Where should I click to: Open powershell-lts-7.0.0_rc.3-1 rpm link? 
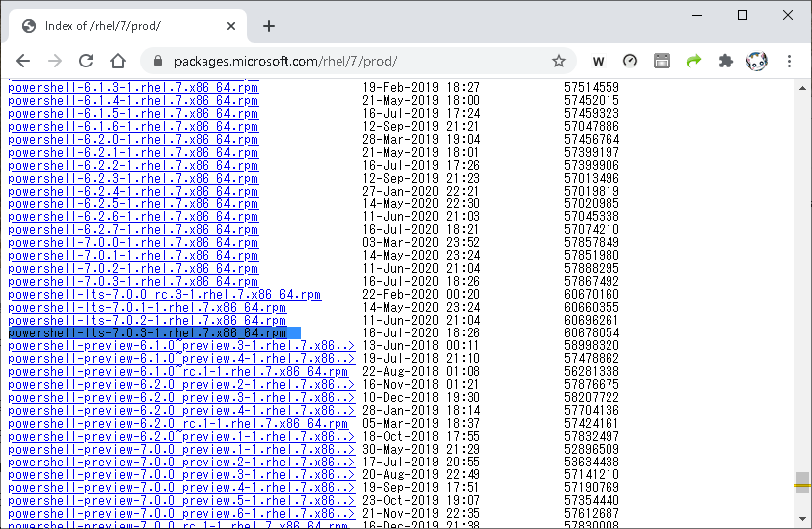(x=164, y=295)
